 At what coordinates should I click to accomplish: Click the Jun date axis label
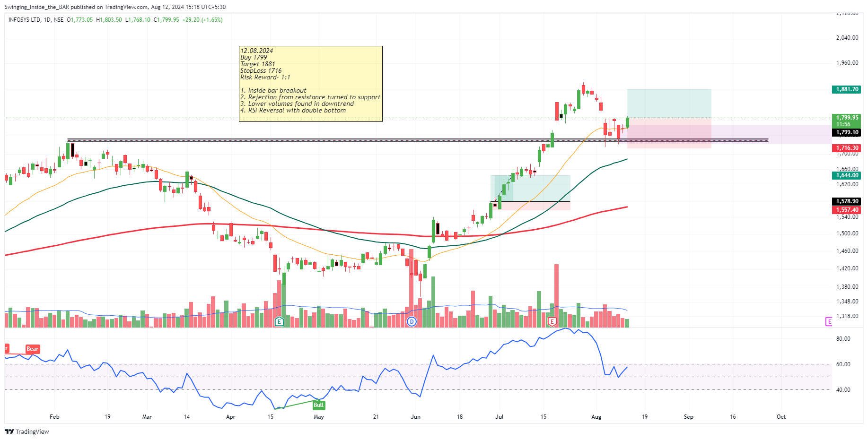[415, 417]
